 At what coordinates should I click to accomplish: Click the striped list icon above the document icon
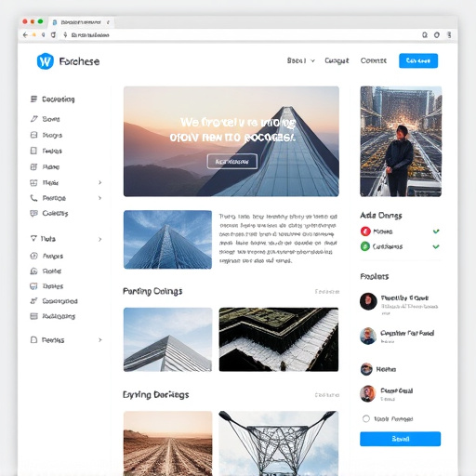33,316
